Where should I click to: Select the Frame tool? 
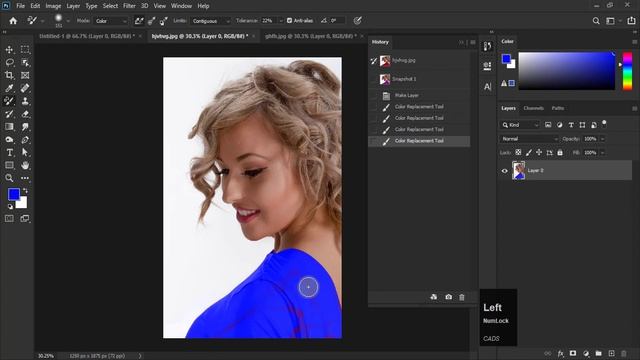tap(25, 75)
